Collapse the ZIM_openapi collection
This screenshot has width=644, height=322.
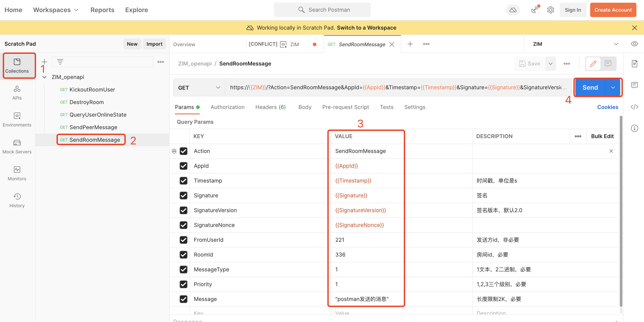[x=44, y=77]
